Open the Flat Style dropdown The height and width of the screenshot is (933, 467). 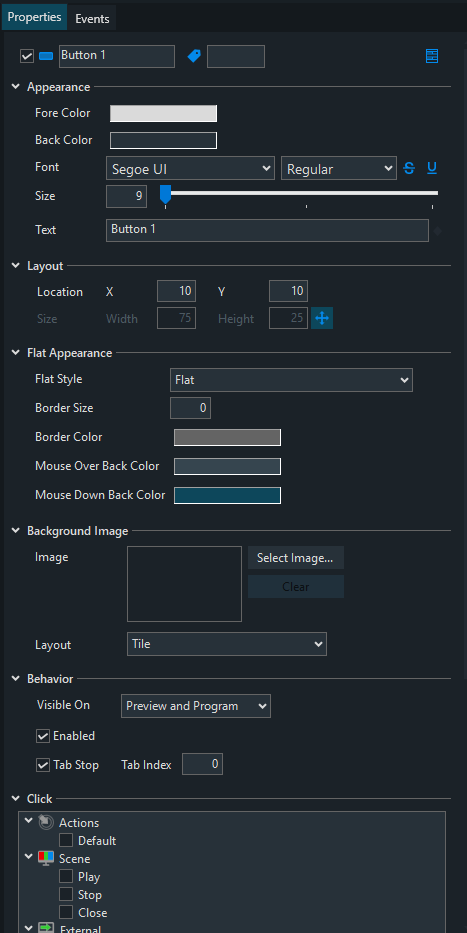[x=291, y=380]
